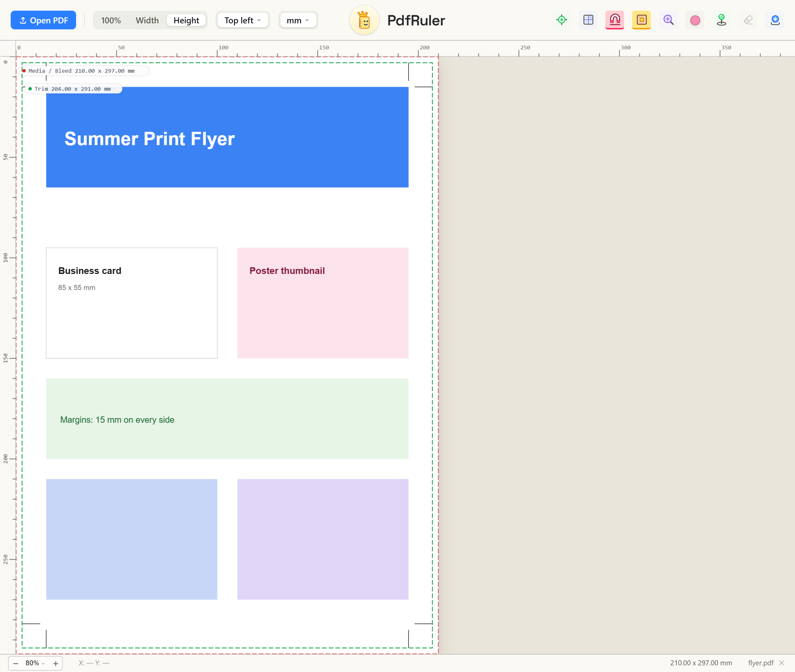Close the flyer.pdf file

(782, 663)
